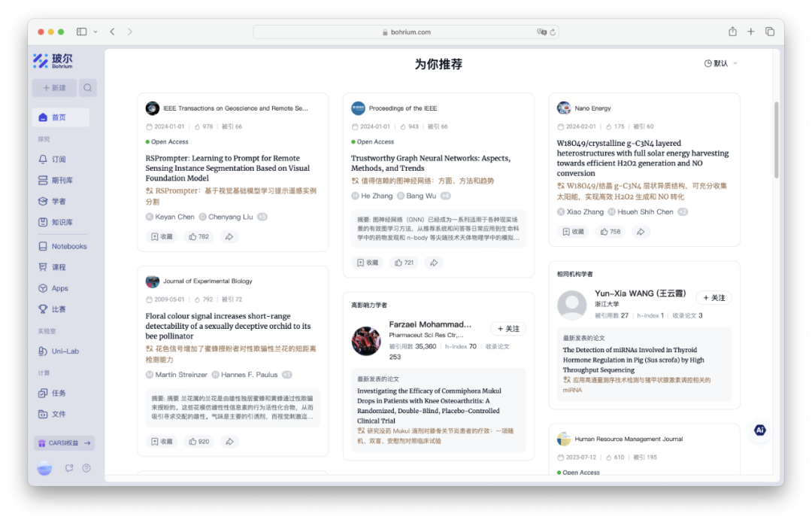Open Notebooks in sidebar

63,246
